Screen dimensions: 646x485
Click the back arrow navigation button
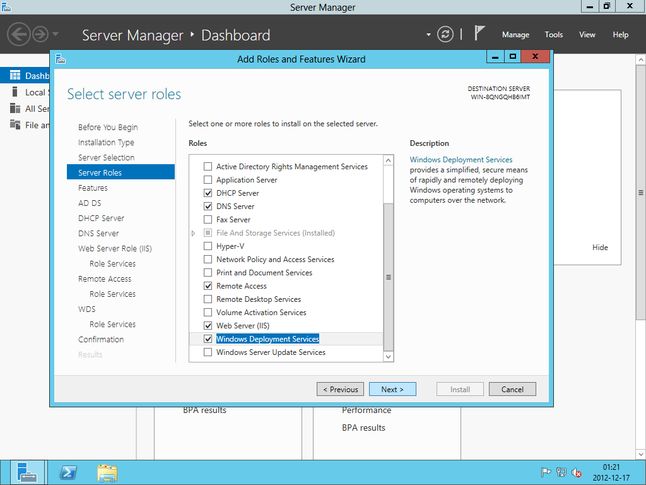19,34
